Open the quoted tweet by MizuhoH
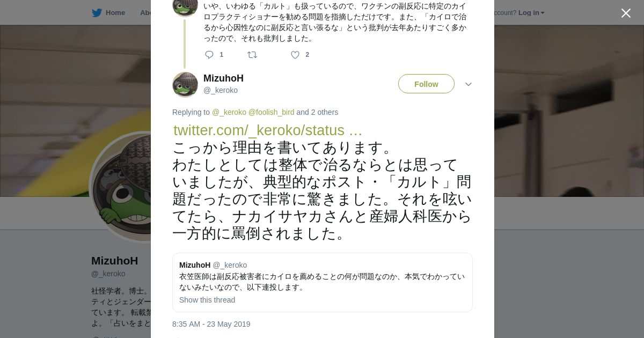 (x=322, y=282)
